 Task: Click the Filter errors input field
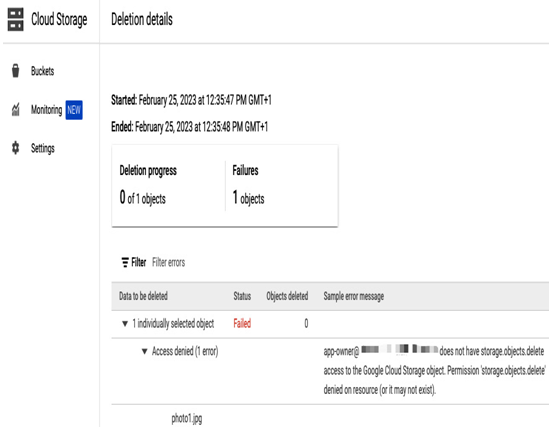tap(169, 262)
